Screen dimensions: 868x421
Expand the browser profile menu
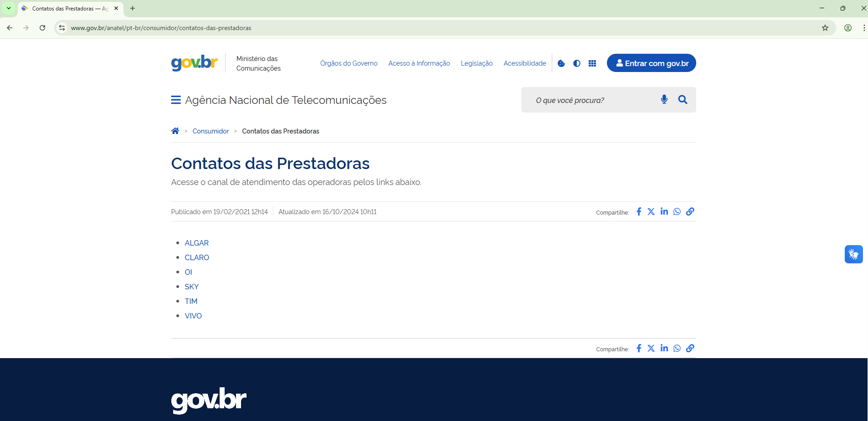tap(847, 28)
